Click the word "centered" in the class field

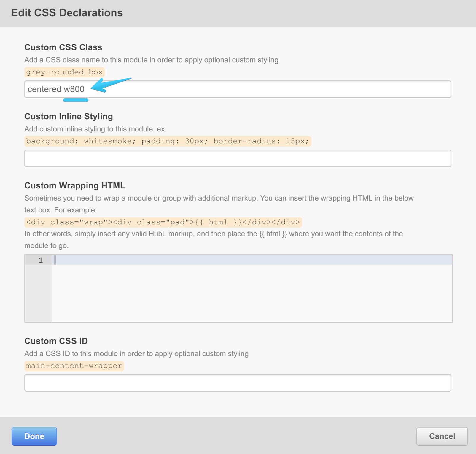pyautogui.click(x=44, y=89)
